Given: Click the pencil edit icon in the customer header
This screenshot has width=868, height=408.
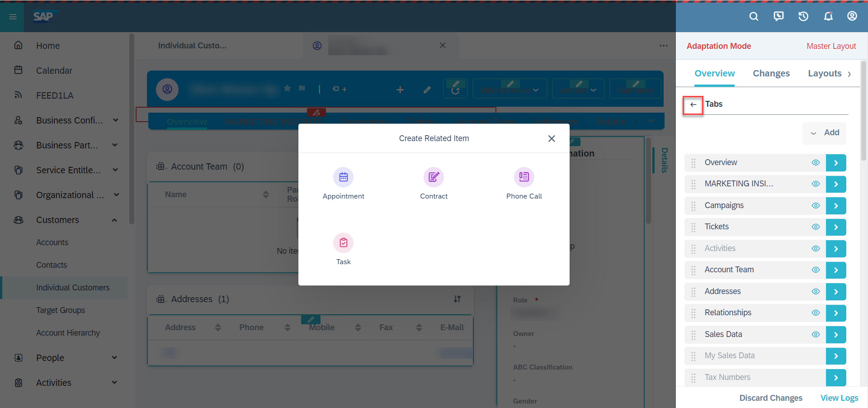Looking at the screenshot, I should tap(427, 90).
